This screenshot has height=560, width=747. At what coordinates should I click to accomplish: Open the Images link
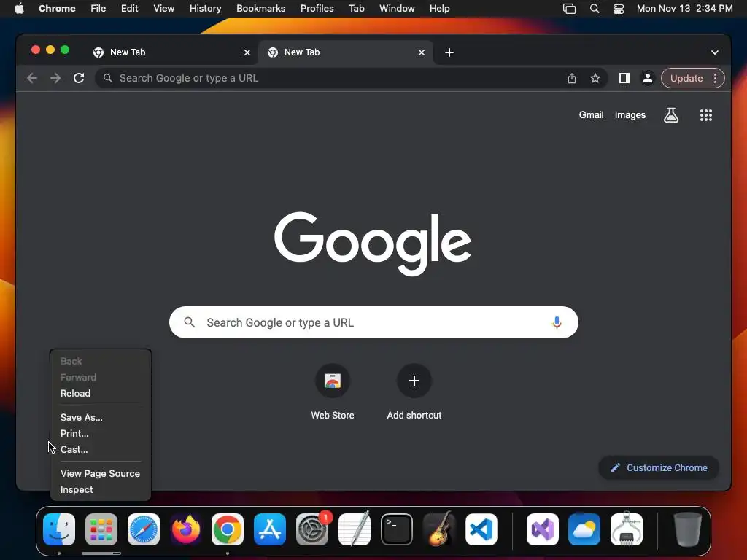(630, 114)
